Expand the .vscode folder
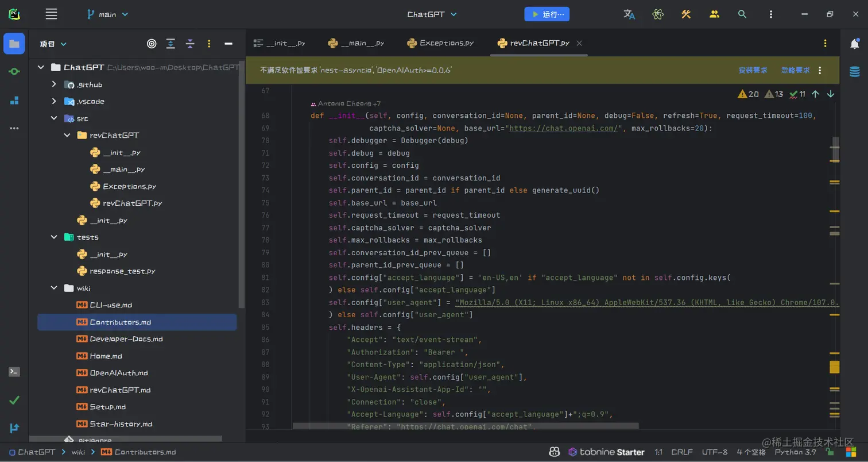Image resolution: width=868 pixels, height=462 pixels. tap(54, 101)
